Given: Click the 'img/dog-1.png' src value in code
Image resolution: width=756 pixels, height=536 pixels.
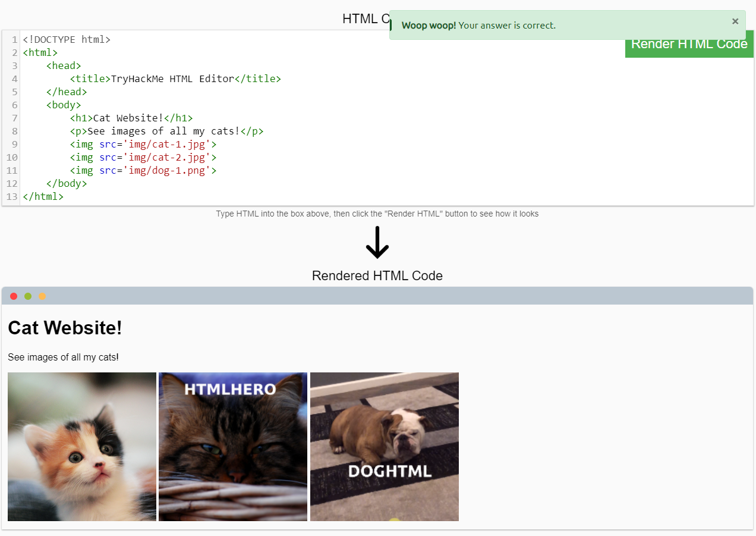Looking at the screenshot, I should (166, 171).
